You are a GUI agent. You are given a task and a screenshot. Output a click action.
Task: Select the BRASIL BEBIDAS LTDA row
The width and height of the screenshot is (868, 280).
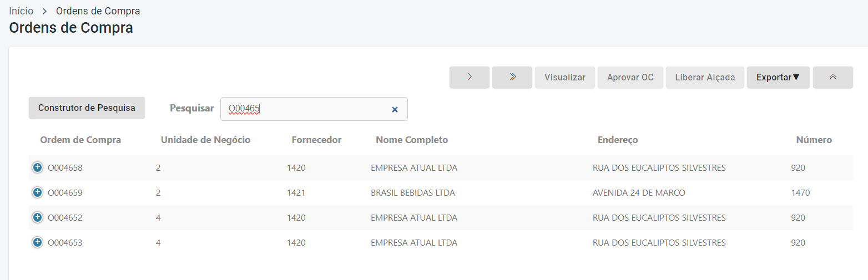[x=412, y=193]
